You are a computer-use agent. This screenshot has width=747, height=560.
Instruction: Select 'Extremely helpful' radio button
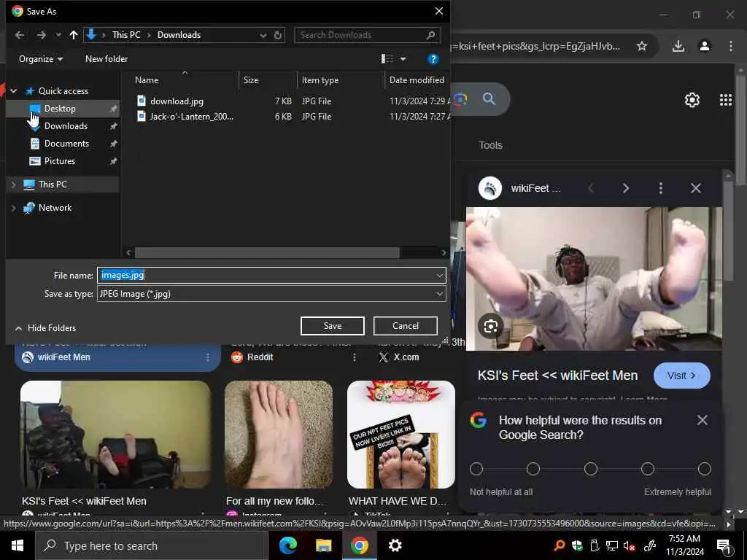pyautogui.click(x=705, y=469)
